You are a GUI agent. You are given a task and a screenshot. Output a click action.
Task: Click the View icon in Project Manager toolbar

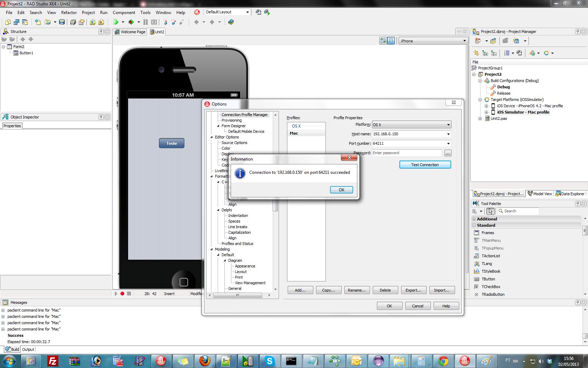[516, 41]
